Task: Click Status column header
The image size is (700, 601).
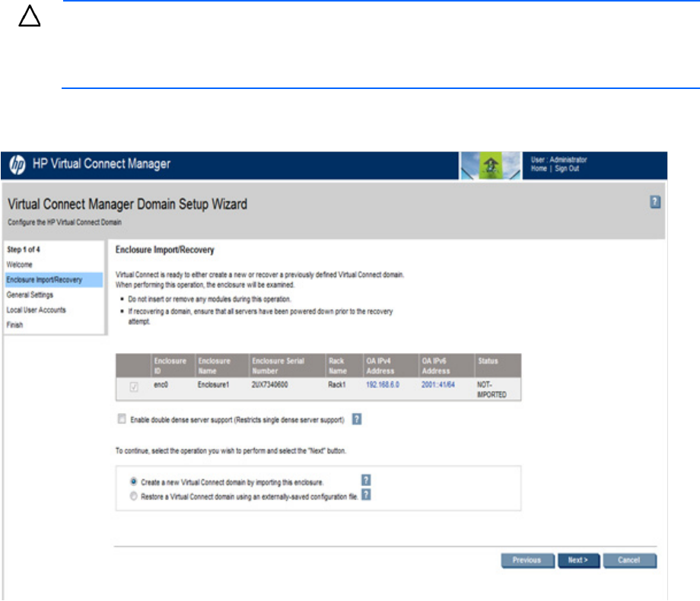Action: click(x=498, y=366)
